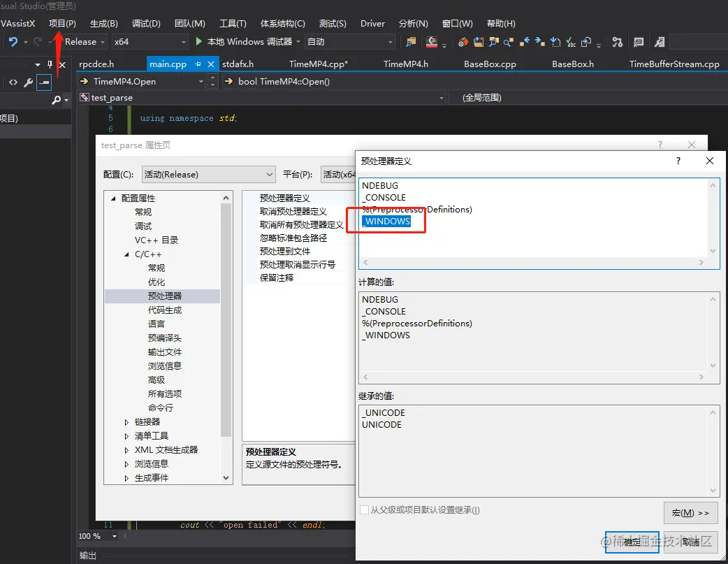The height and width of the screenshot is (564, 728).
Task: Check 从父级或项目默认设置继承 checkbox
Action: tap(365, 510)
